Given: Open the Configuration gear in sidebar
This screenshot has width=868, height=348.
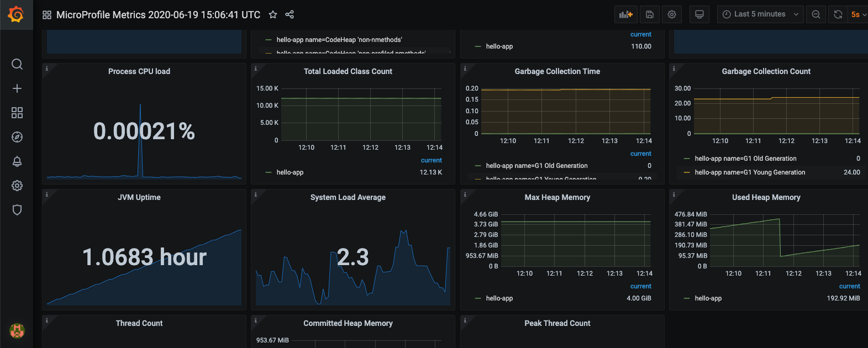Looking at the screenshot, I should [17, 186].
